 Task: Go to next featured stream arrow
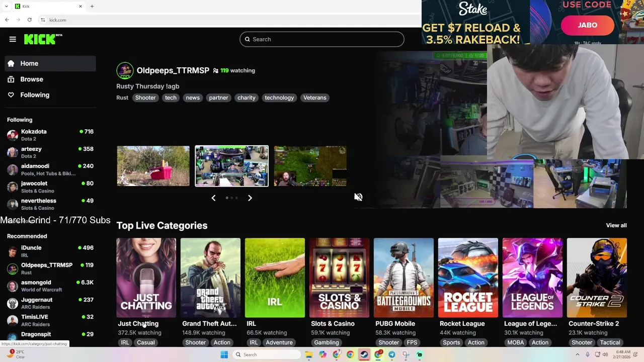click(250, 198)
